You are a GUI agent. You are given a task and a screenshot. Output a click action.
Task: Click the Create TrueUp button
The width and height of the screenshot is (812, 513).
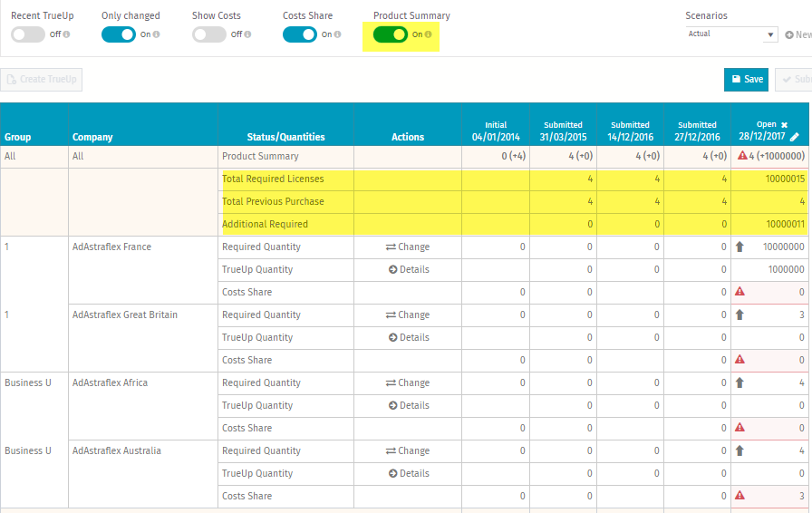tap(42, 80)
